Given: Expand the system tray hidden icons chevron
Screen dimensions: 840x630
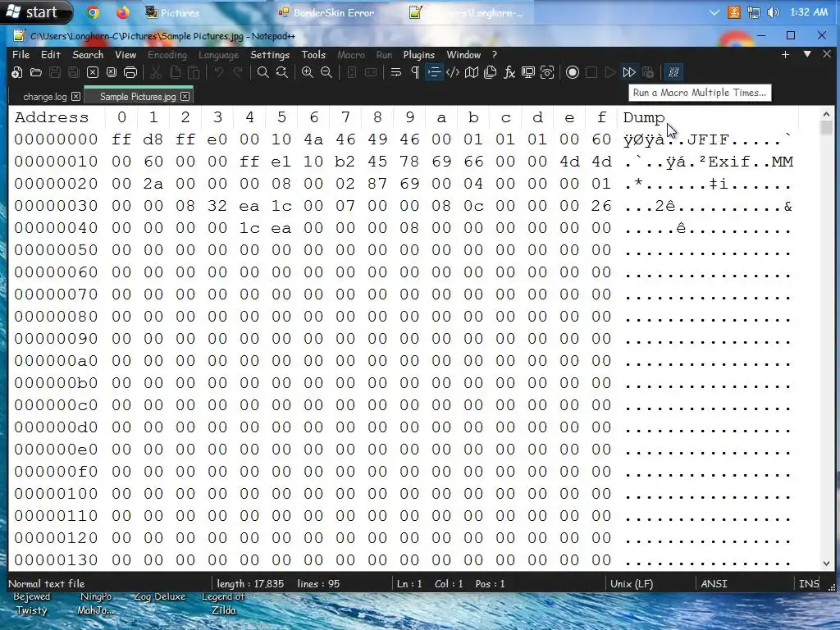Looking at the screenshot, I should (714, 12).
